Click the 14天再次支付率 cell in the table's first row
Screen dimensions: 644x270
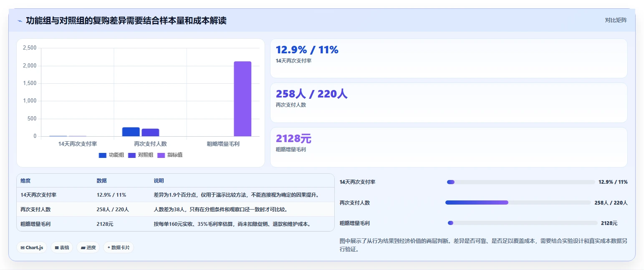click(x=38, y=195)
